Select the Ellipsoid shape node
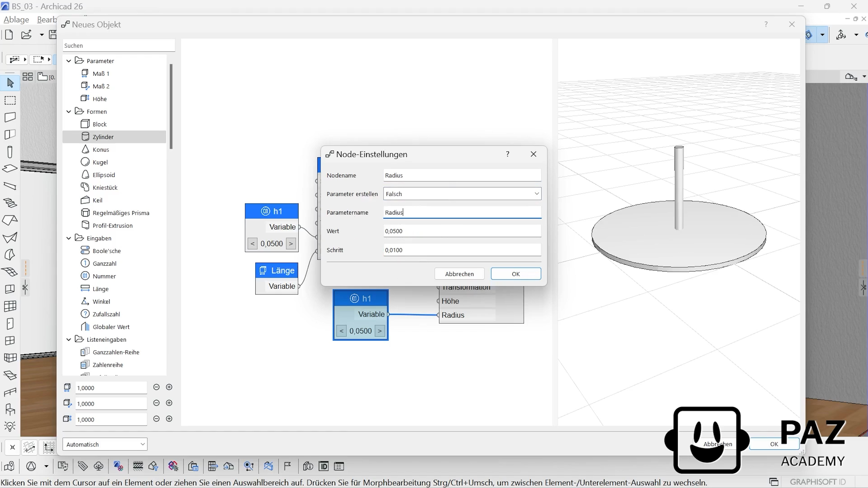The width and height of the screenshot is (868, 488). point(104,175)
